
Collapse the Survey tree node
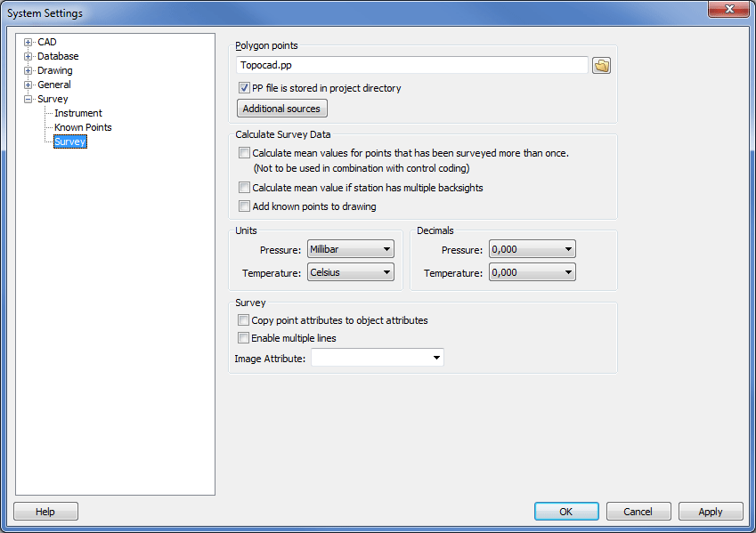pos(28,99)
